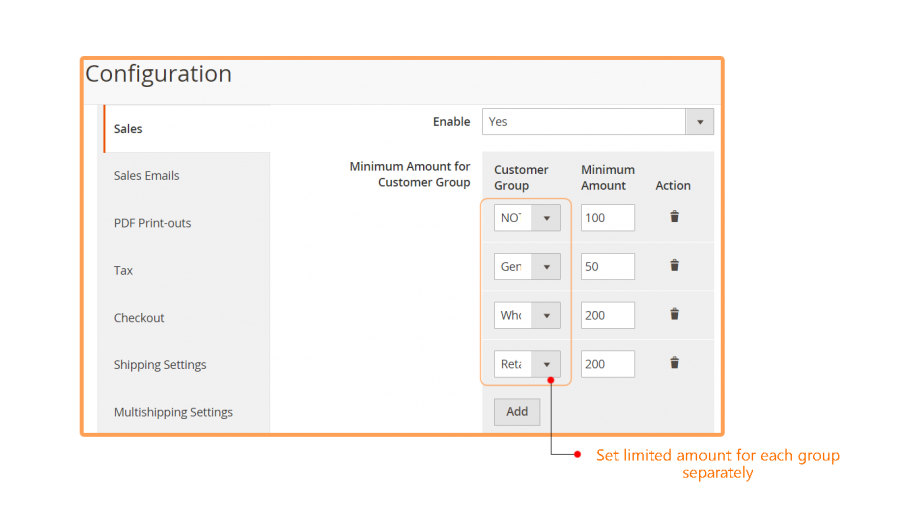
Task: Focus the Minimum Amount field showing 50
Action: pos(607,267)
